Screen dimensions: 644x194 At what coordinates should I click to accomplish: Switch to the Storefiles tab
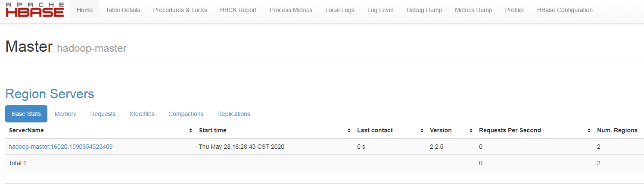coord(142,114)
